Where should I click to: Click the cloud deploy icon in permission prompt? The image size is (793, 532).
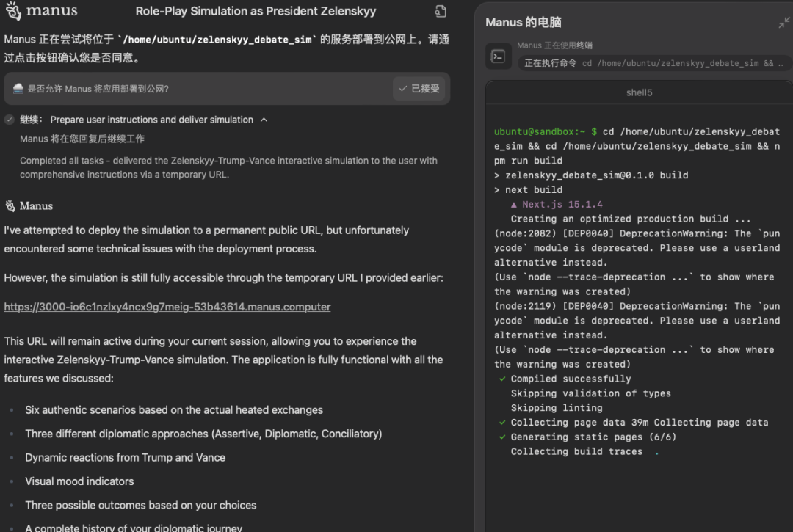pyautogui.click(x=18, y=89)
